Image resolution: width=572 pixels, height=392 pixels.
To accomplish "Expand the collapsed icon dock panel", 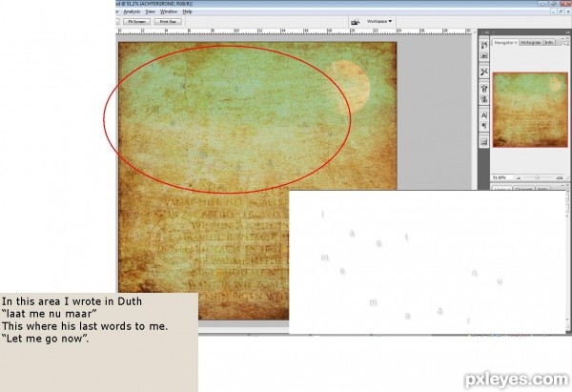I will (x=486, y=32).
